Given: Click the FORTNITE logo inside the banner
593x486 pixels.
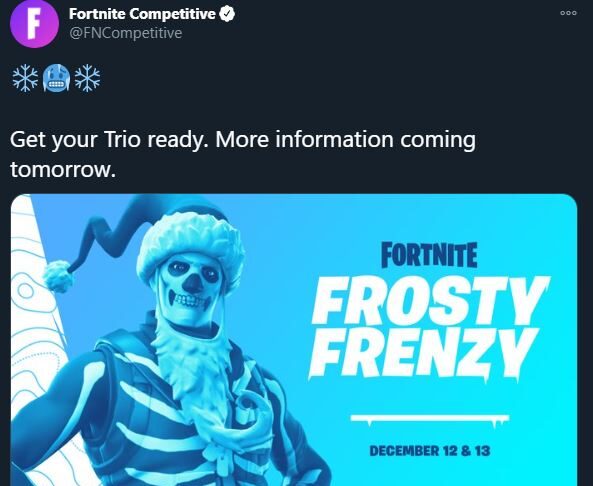Looking at the screenshot, I should (x=429, y=255).
